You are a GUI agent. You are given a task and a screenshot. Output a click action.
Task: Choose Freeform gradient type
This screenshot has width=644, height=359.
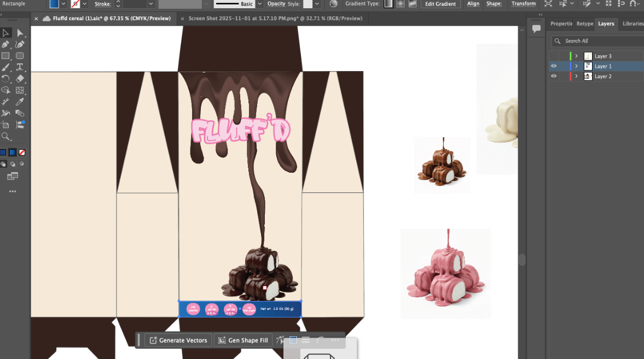point(413,4)
